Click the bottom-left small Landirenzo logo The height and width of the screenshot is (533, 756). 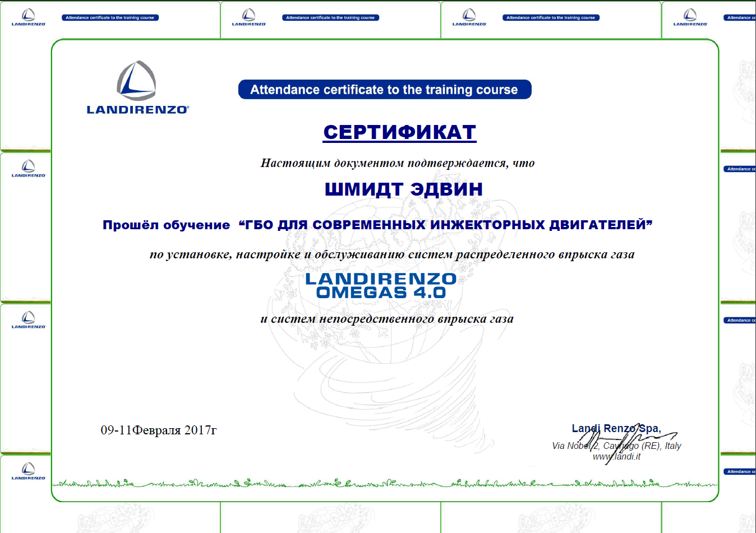tap(28, 471)
